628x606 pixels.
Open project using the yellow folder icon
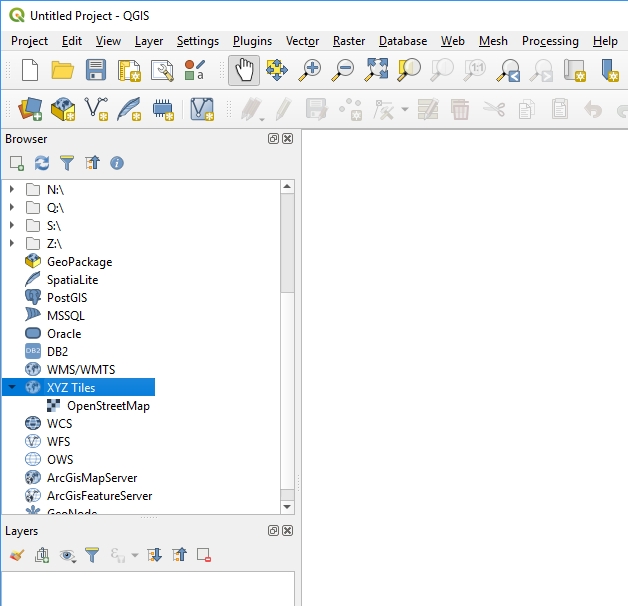(63, 70)
